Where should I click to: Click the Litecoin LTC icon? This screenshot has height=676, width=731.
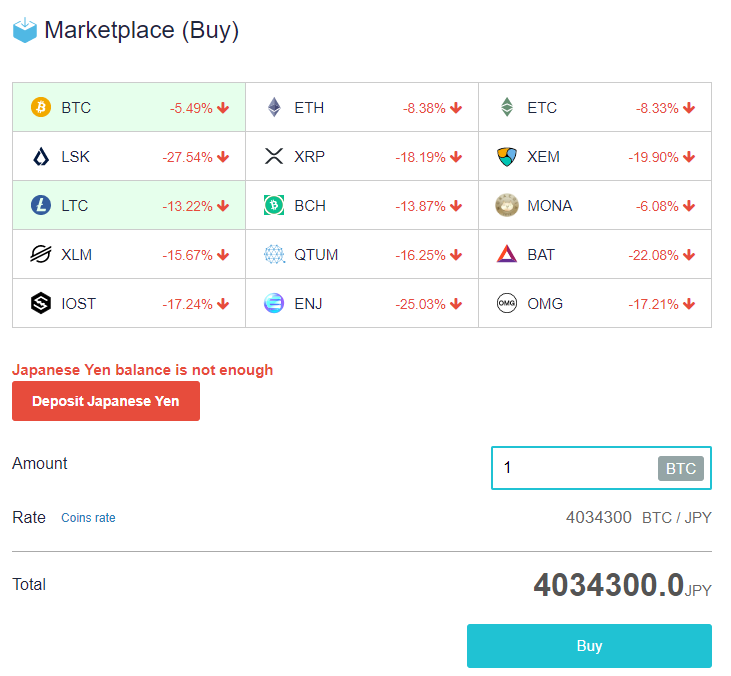click(x=41, y=205)
